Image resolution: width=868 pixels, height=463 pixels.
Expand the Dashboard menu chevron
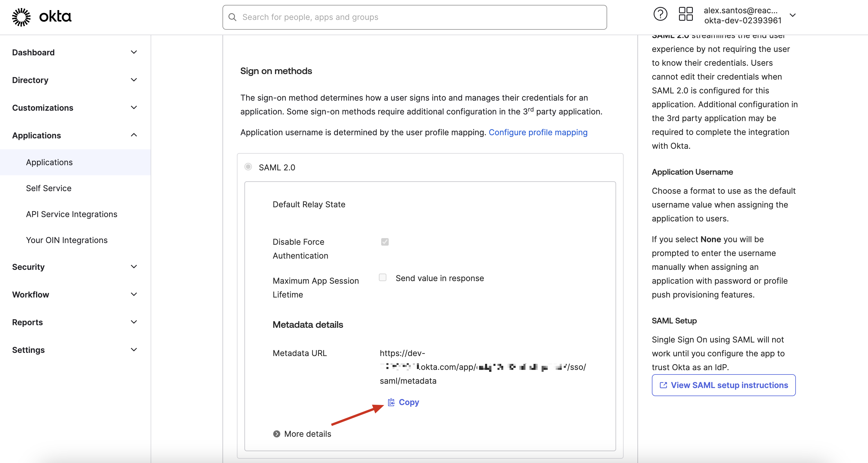pyautogui.click(x=134, y=52)
